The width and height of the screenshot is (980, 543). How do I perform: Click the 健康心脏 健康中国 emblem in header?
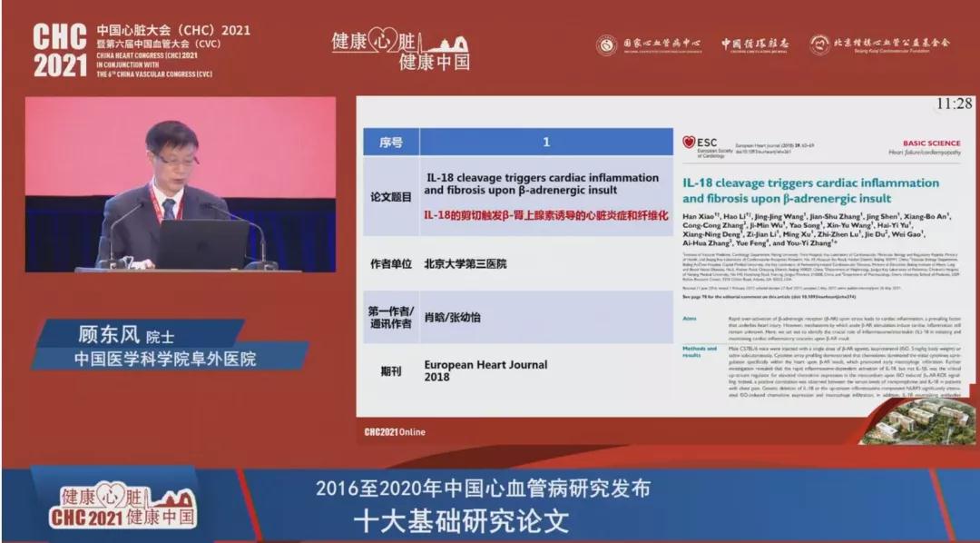click(x=400, y=52)
